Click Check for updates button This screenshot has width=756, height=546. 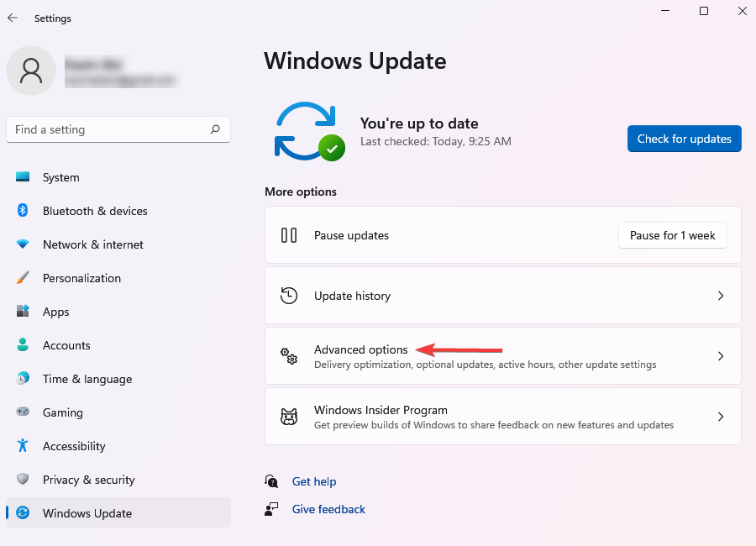684,139
